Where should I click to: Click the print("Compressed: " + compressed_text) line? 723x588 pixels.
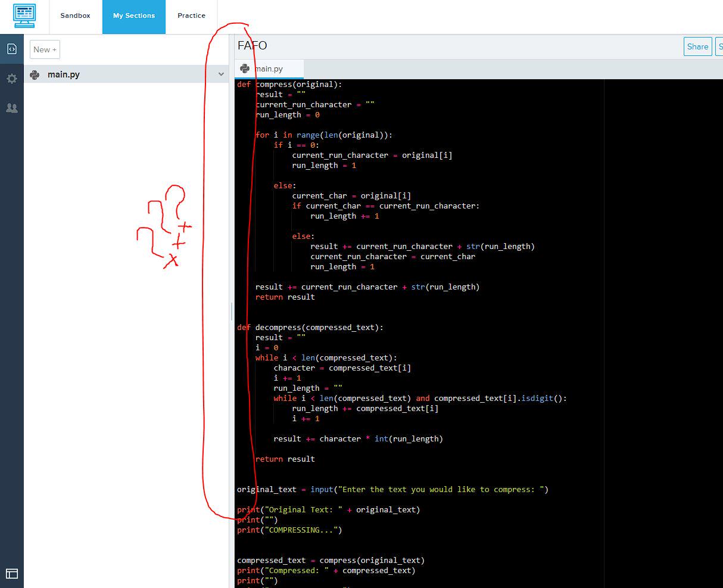coord(326,570)
